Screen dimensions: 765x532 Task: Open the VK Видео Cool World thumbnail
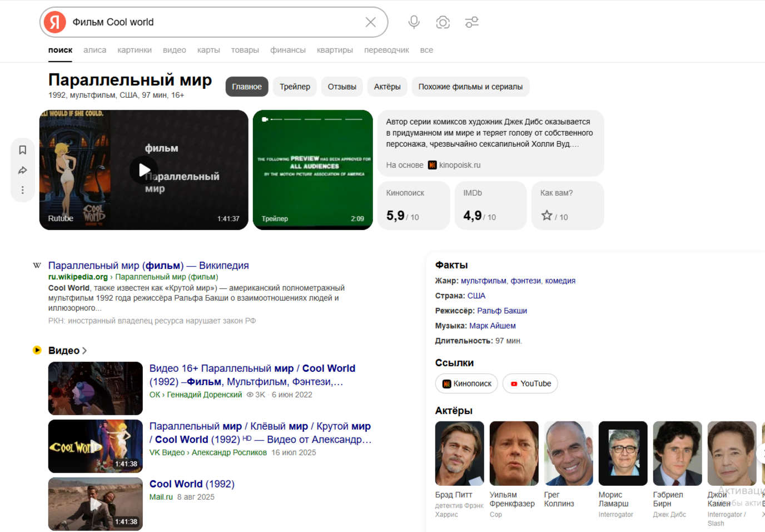tap(96, 446)
